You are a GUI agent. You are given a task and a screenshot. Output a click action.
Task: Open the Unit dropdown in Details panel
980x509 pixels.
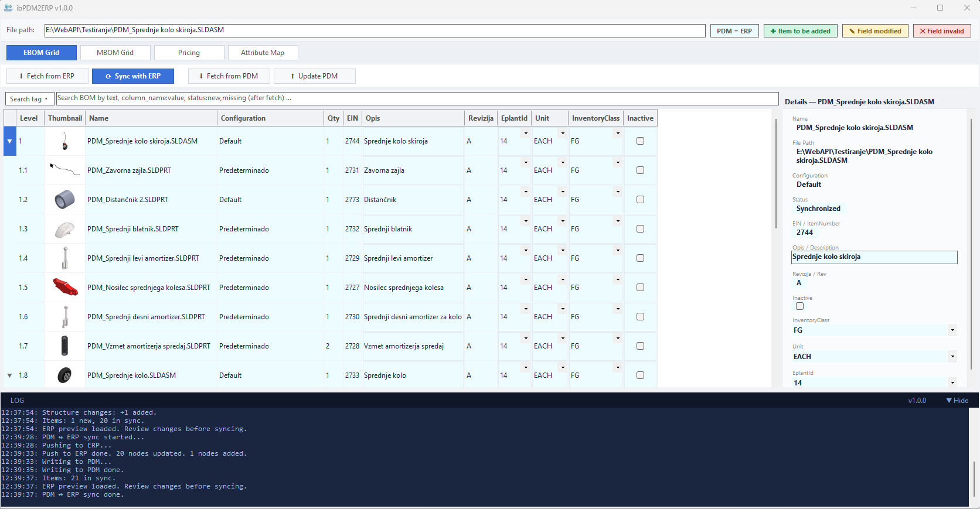(952, 357)
